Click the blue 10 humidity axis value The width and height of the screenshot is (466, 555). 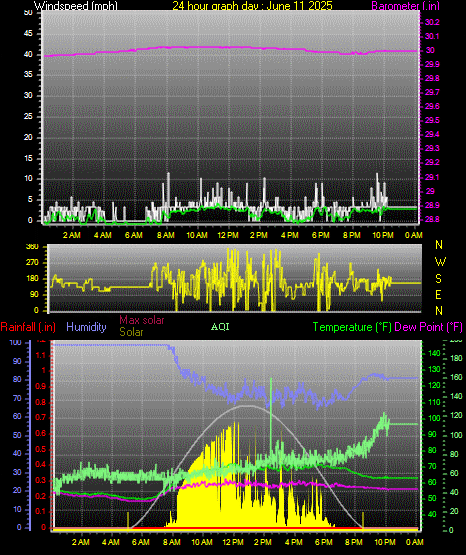pos(17,510)
